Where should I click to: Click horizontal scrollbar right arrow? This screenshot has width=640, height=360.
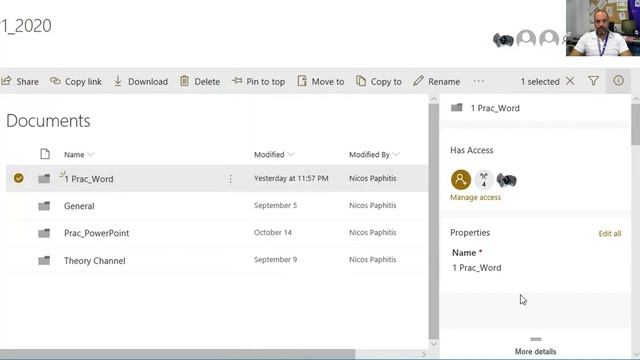[x=424, y=354]
